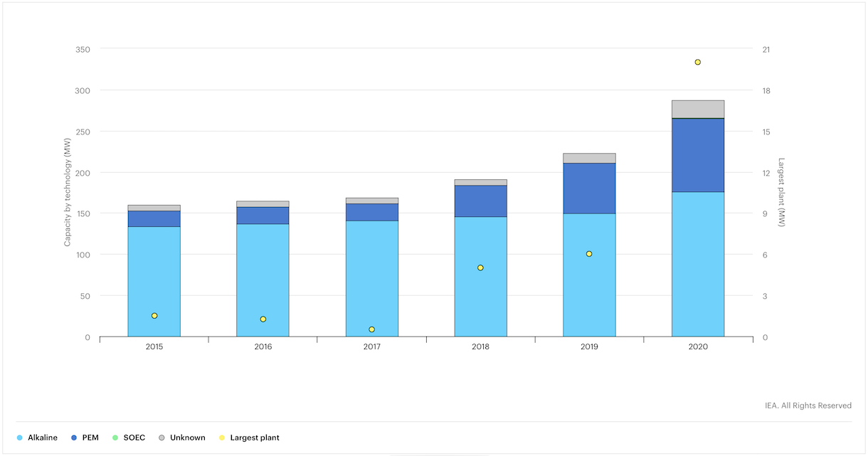868x456 pixels.
Task: Click the 2017 x-axis year label
Action: [x=371, y=346]
